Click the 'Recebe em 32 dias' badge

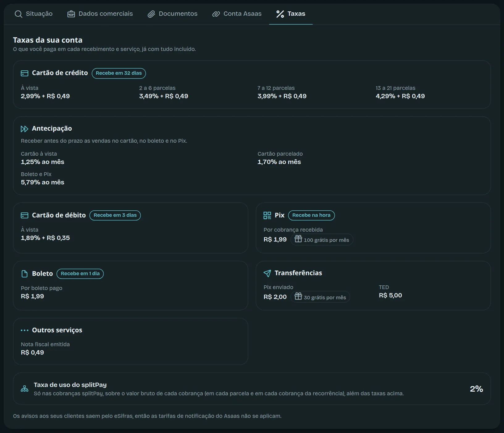(x=119, y=73)
